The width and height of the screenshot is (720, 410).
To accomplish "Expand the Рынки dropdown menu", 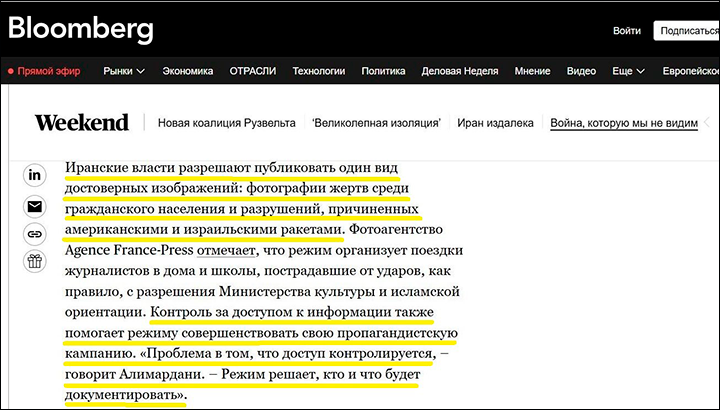I will [x=124, y=71].
